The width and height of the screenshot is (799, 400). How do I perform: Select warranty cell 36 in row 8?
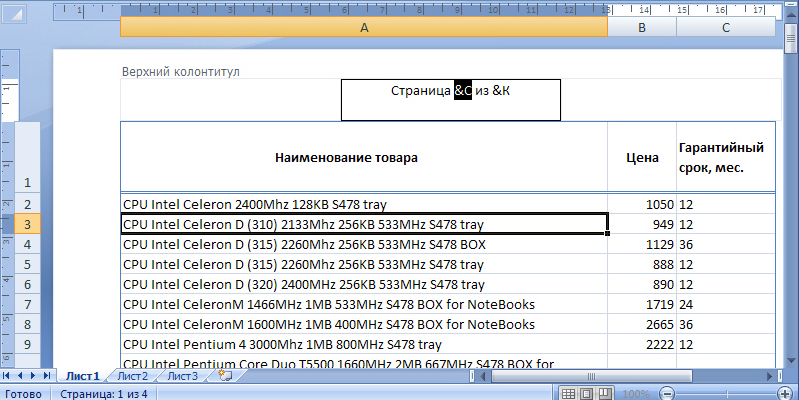[726, 324]
